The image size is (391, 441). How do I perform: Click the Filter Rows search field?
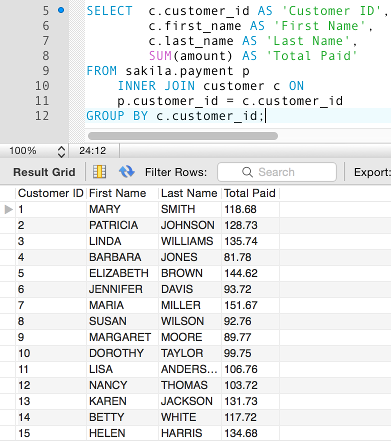277,172
